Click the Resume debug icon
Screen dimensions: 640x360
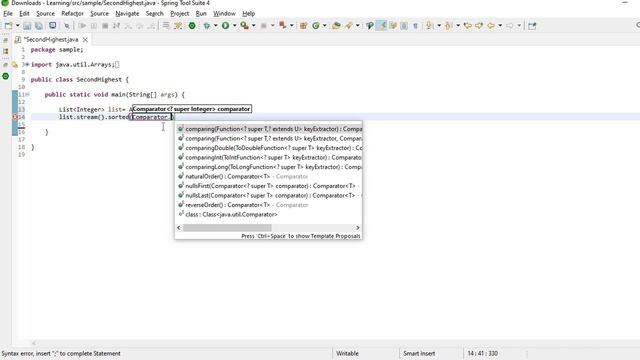(82, 26)
